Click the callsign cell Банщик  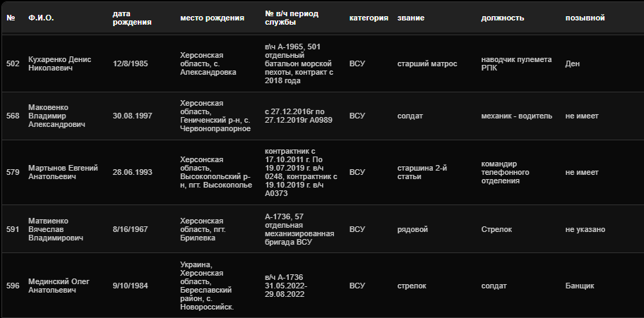click(580, 286)
